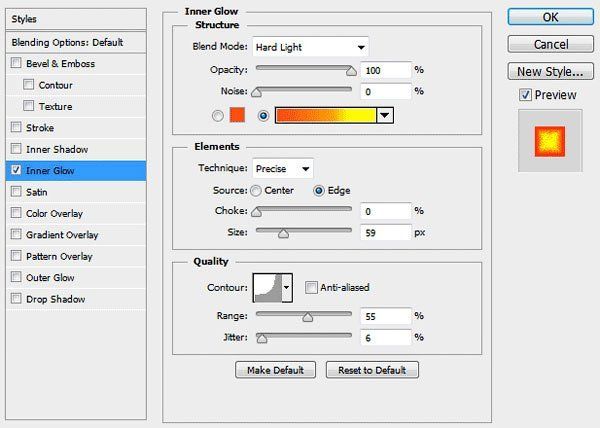
Task: Toggle the Anti-aliased checkbox
Action: pyautogui.click(x=311, y=287)
